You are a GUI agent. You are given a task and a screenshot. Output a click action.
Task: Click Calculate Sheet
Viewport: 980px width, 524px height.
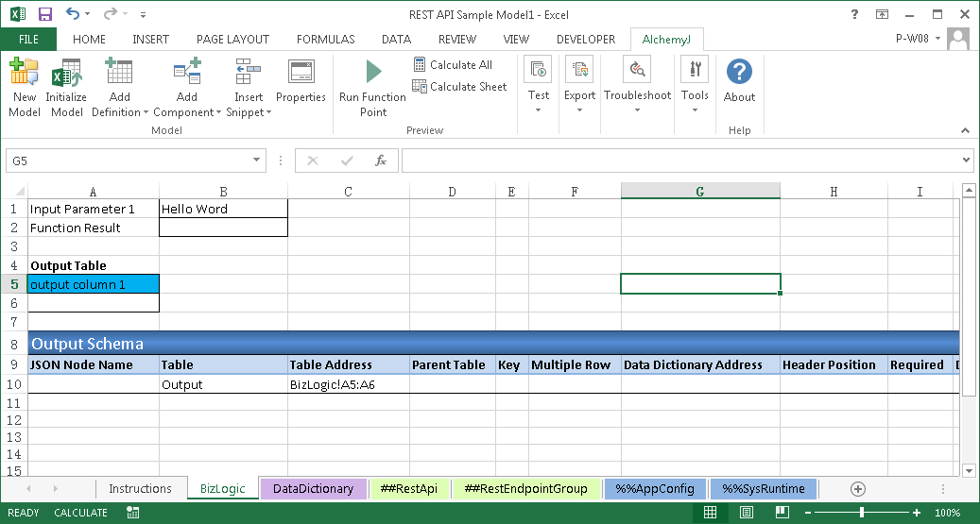(x=459, y=86)
